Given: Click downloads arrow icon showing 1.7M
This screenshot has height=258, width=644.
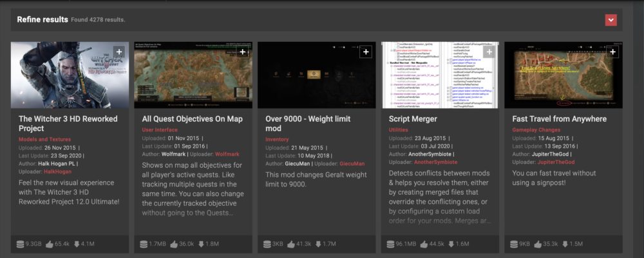Looking at the screenshot, I should (x=318, y=244).
